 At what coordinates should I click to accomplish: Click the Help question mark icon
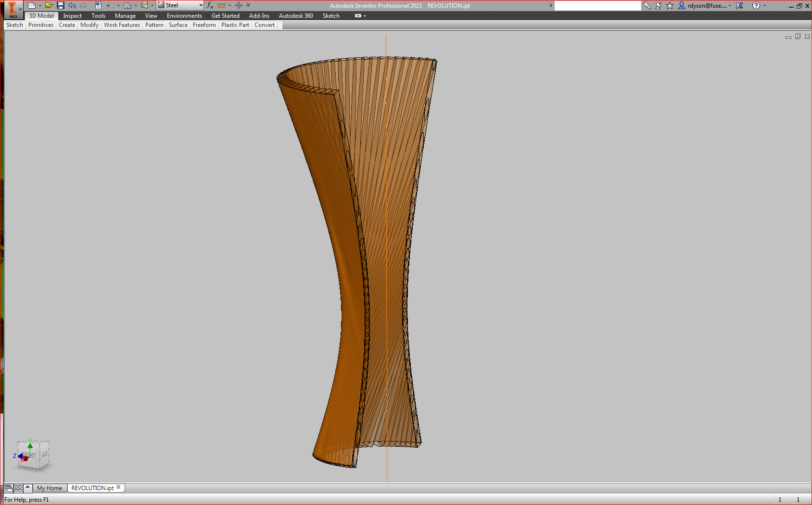pos(758,5)
